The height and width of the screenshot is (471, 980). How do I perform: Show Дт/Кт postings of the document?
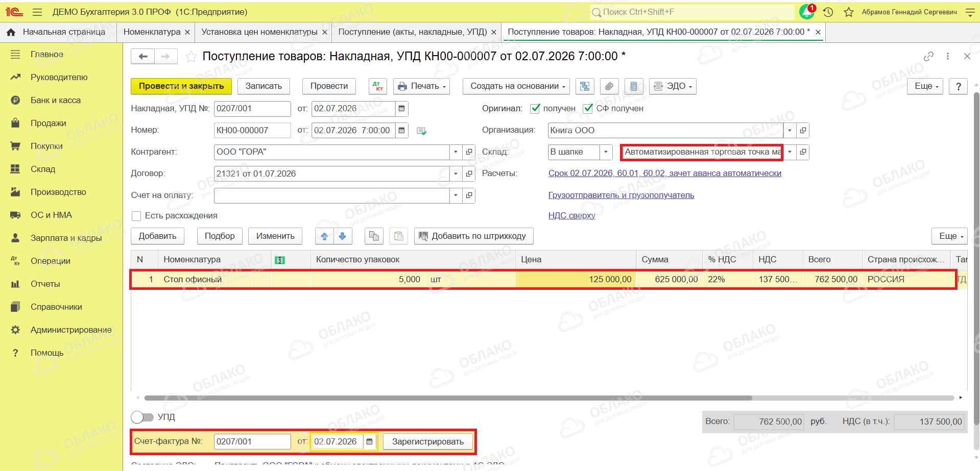[378, 86]
